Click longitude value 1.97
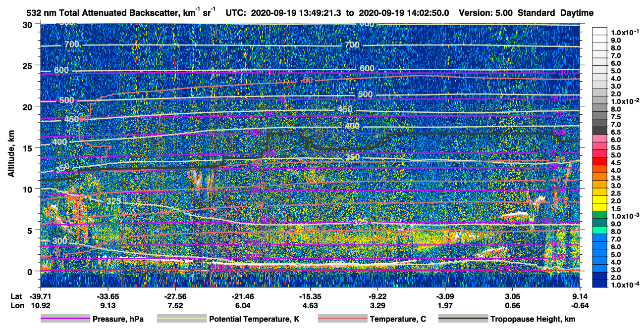This screenshot has height=330, width=644. point(445,305)
